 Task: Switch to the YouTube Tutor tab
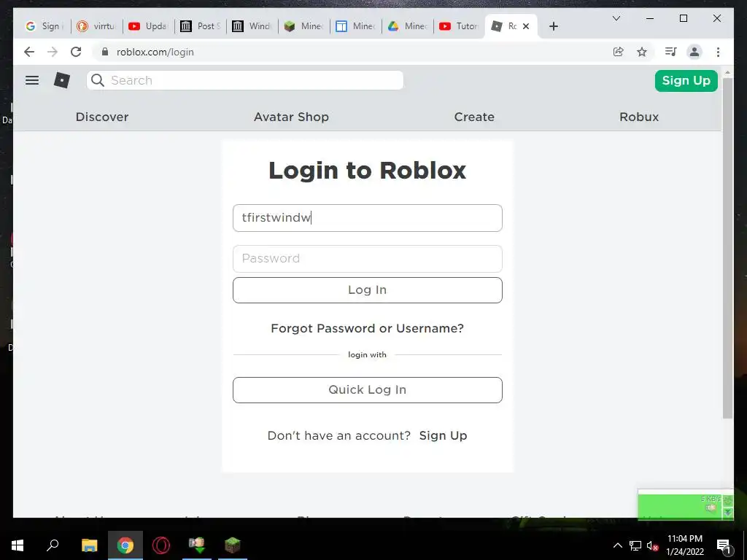[x=460, y=26]
